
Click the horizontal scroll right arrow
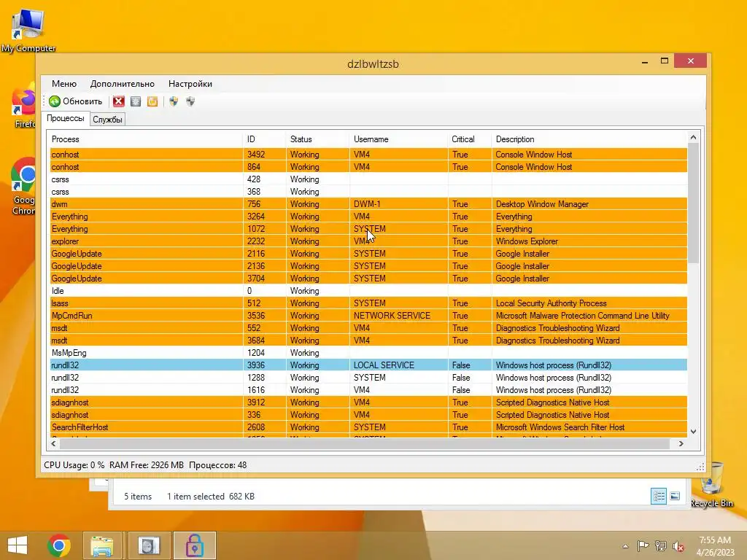click(x=681, y=443)
